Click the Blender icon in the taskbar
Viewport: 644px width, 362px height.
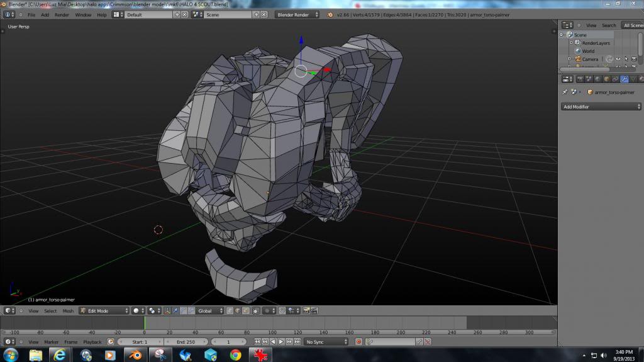tap(135, 355)
